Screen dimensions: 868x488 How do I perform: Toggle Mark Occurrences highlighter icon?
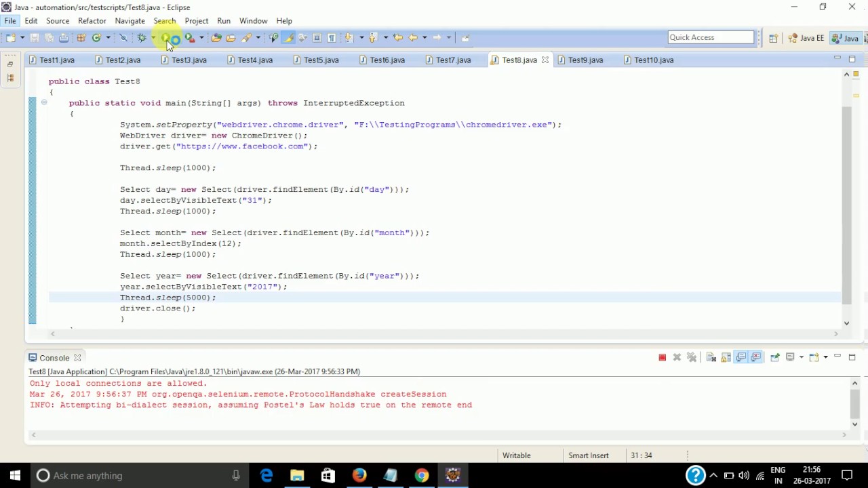288,38
